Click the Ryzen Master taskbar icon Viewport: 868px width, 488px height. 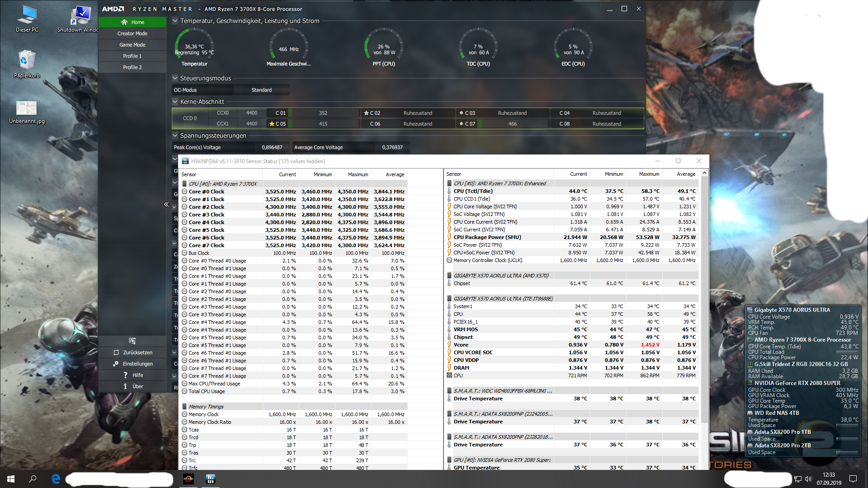coord(189,479)
